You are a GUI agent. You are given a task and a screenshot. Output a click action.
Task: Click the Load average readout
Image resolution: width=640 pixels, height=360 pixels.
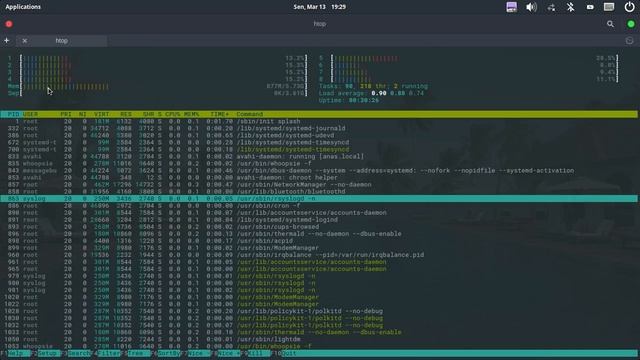click(x=371, y=93)
